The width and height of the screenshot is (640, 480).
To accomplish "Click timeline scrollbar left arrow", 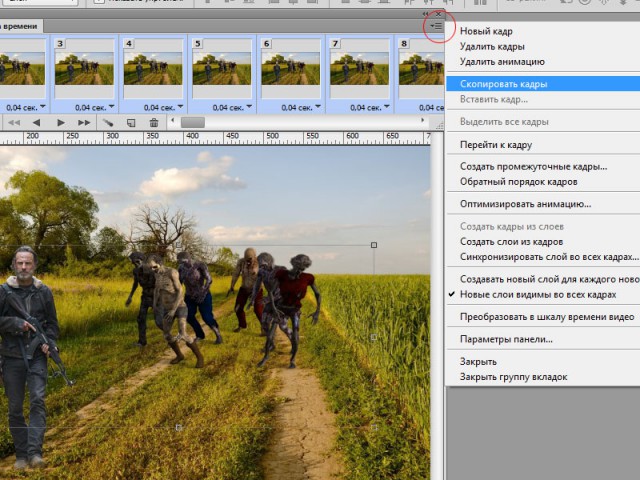I will [x=173, y=120].
